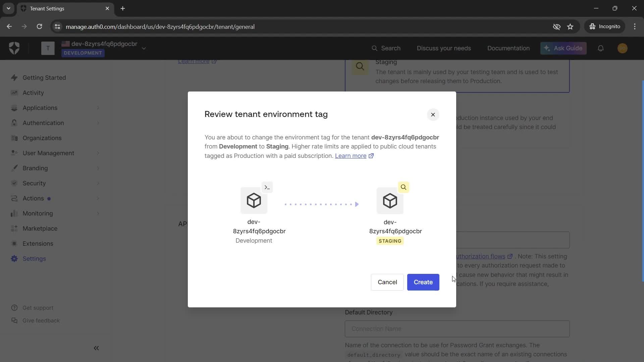Viewport: 644px width, 362px height.
Task: Open a new browser tab
Action: [123, 8]
